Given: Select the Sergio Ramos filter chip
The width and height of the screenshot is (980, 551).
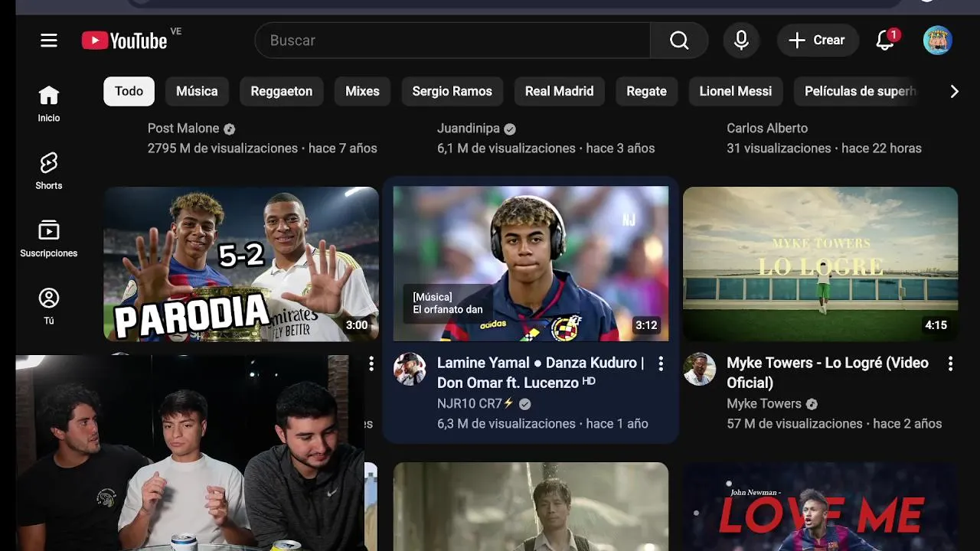Looking at the screenshot, I should click(452, 91).
